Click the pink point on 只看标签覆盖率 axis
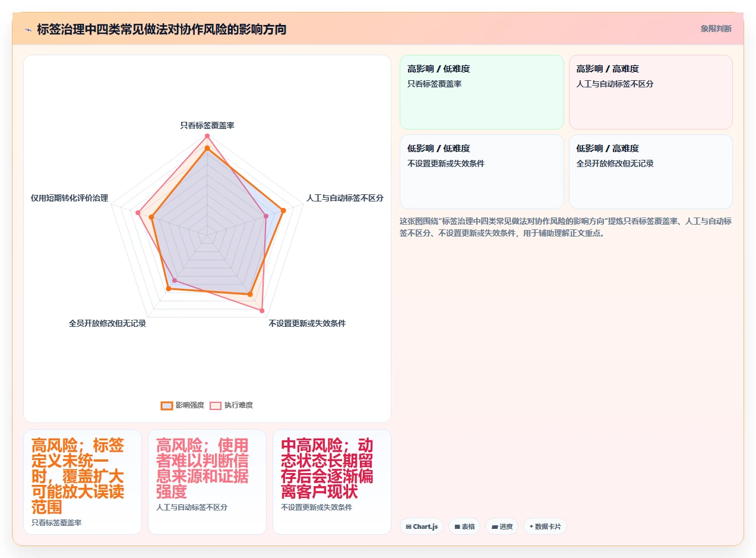 click(207, 136)
